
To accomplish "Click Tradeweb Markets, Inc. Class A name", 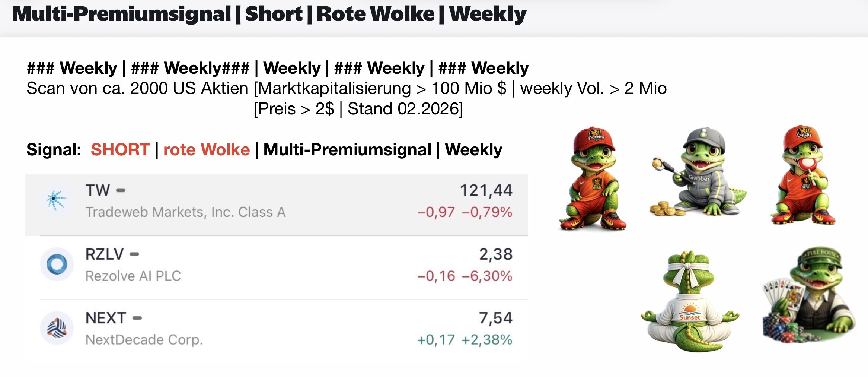I will coord(185,212).
